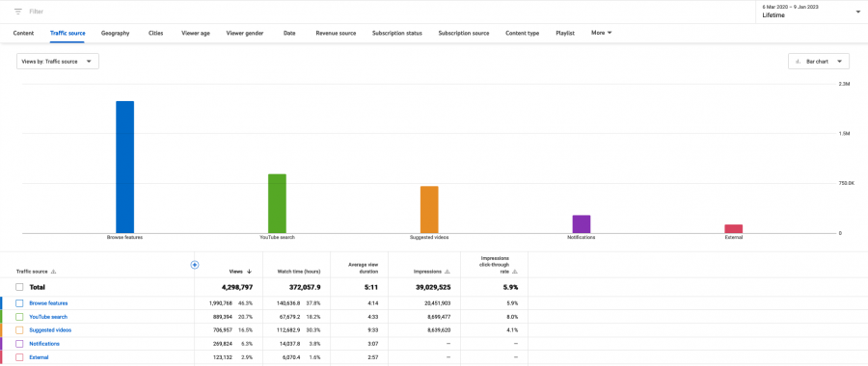Open the Revenue source tab
Screen dimensions: 868x366
click(336, 33)
